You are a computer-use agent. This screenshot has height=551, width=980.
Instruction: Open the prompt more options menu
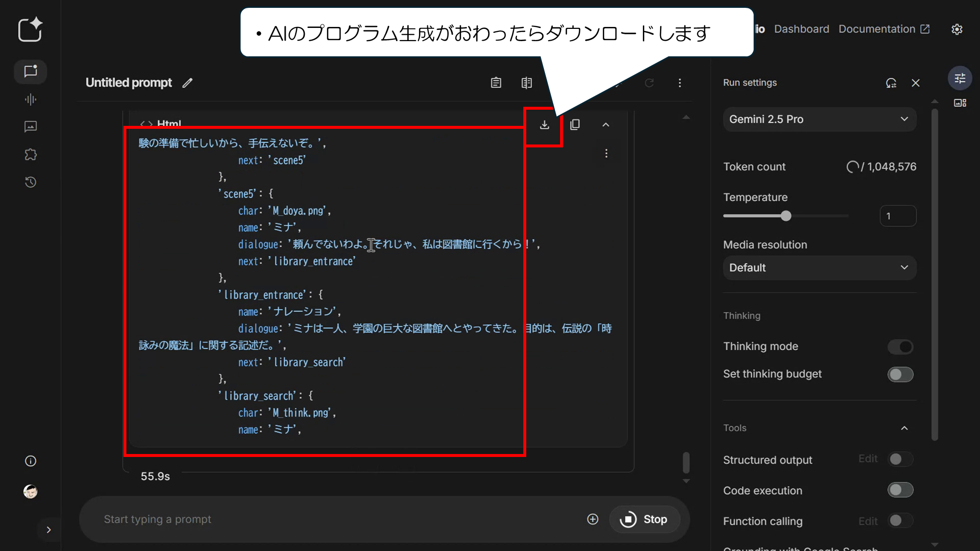point(680,83)
